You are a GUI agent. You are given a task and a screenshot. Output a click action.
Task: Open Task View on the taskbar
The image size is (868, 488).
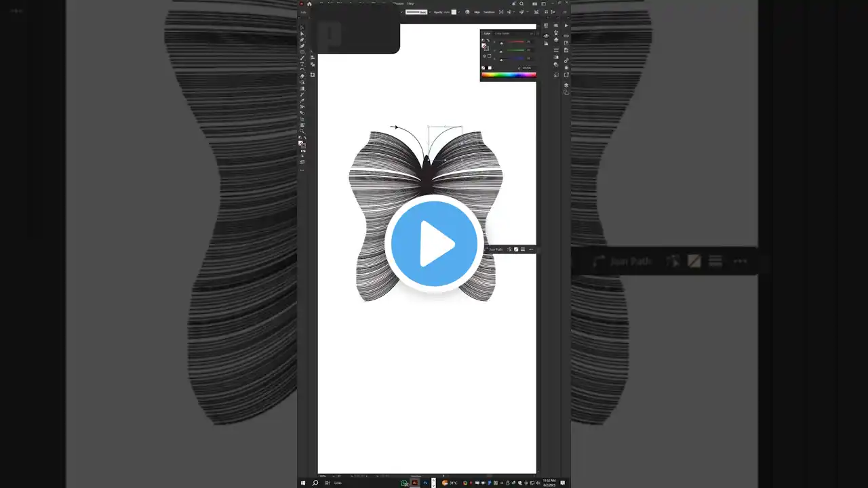pos(328,483)
